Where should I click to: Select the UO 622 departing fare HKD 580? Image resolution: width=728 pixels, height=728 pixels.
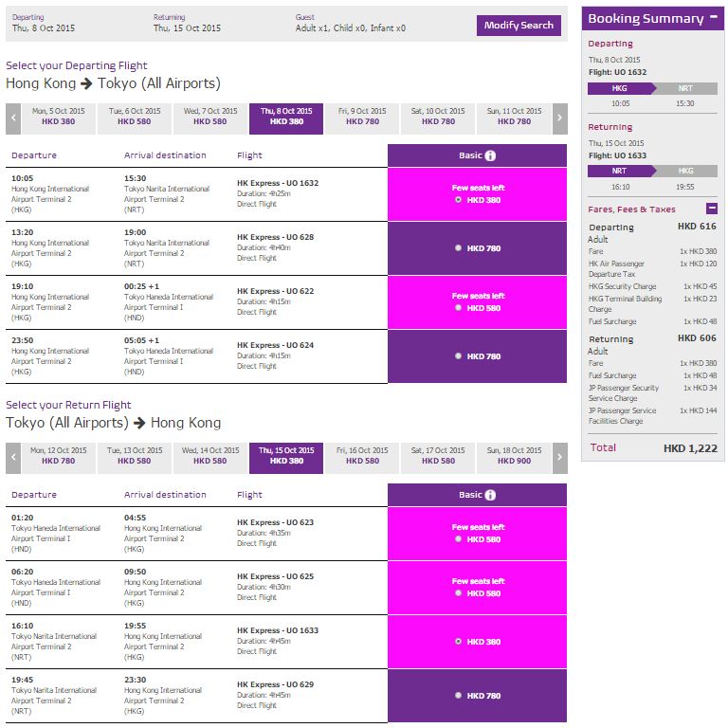pyautogui.click(x=459, y=308)
